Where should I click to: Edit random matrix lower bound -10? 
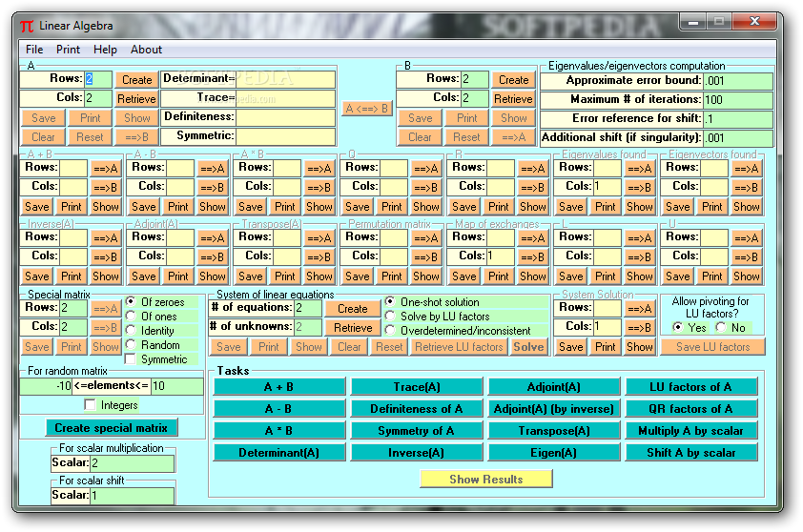tap(47, 386)
